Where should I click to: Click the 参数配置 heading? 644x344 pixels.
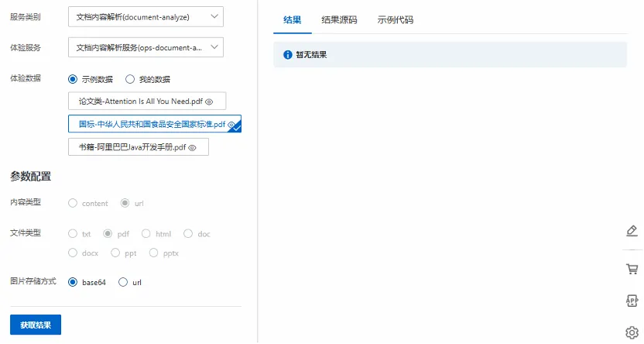tap(30, 177)
